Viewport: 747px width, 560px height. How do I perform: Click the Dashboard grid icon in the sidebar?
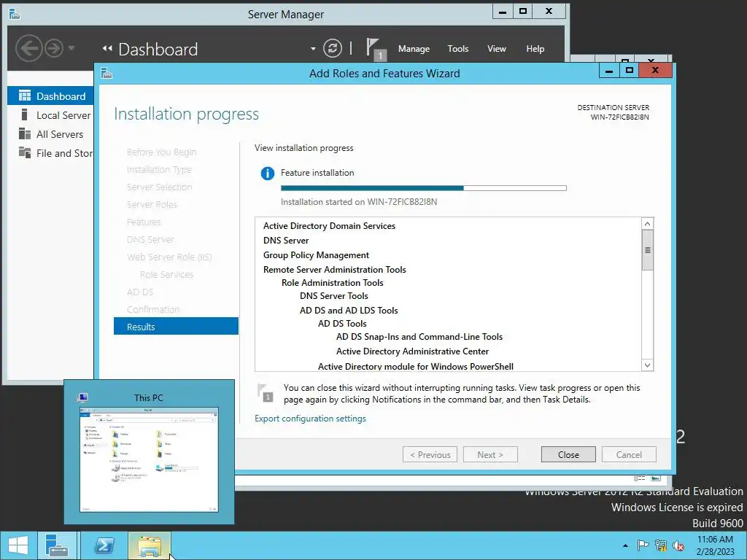click(24, 96)
